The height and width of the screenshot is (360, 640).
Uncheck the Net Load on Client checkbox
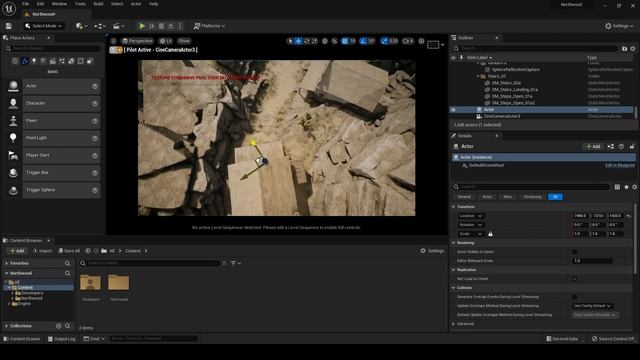pyautogui.click(x=575, y=279)
